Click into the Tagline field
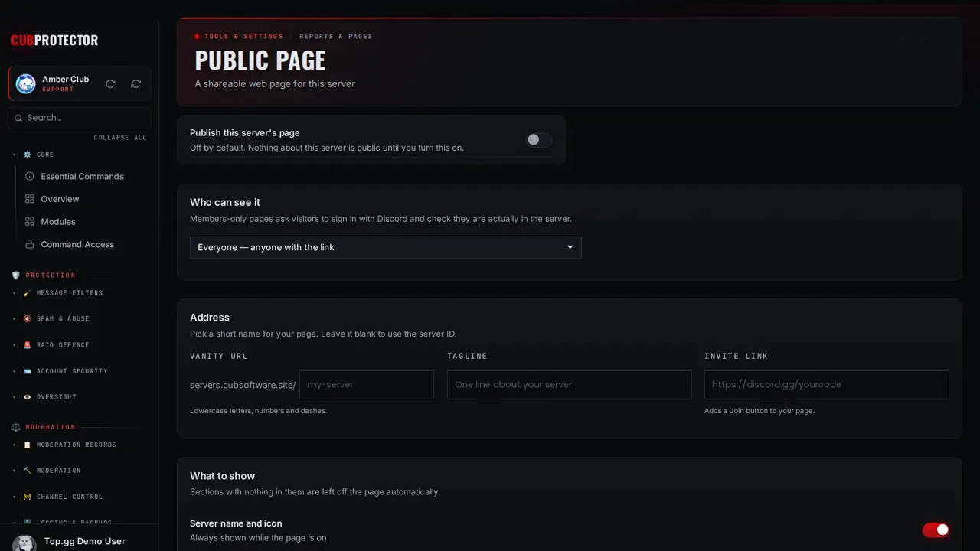 tap(570, 385)
